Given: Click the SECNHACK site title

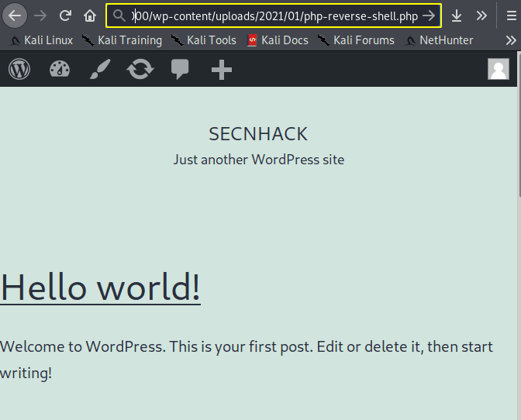Looking at the screenshot, I should tap(258, 134).
